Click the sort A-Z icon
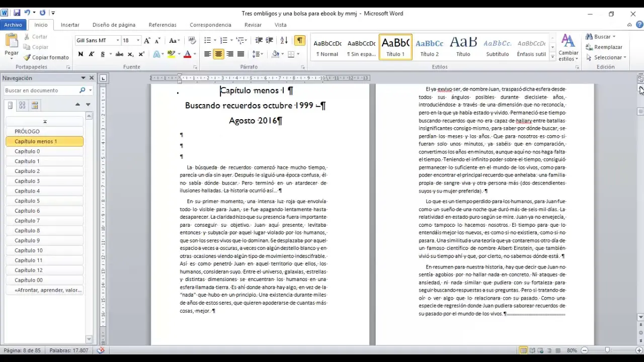 tap(284, 41)
